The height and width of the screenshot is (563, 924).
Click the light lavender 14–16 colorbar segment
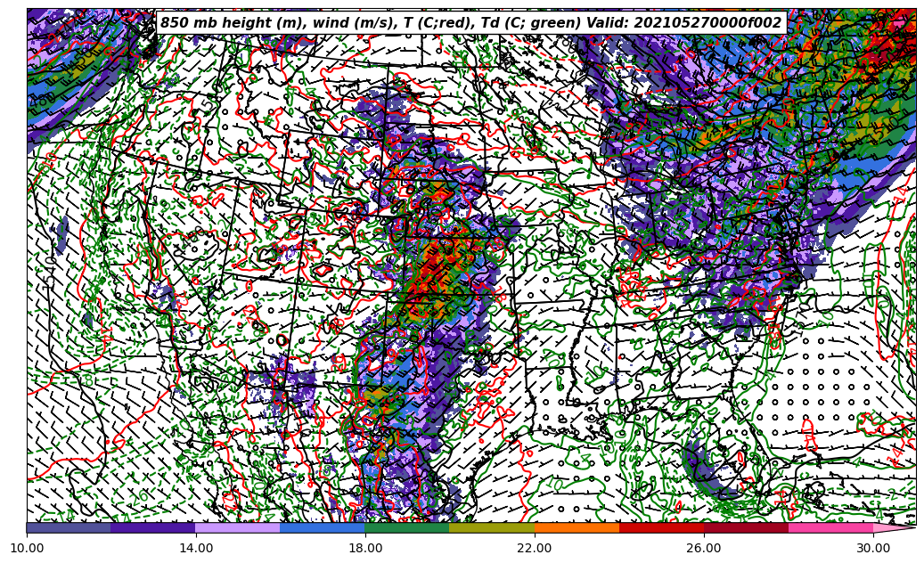238,527
